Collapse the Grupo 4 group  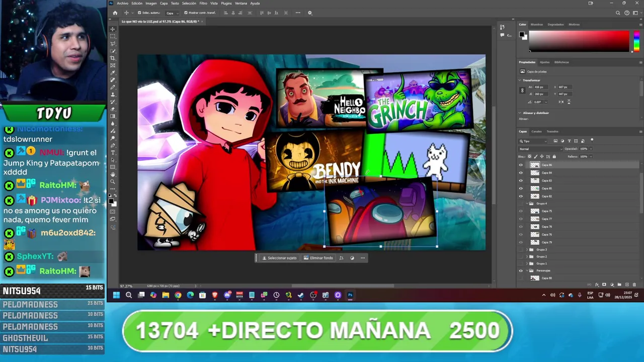point(527,204)
